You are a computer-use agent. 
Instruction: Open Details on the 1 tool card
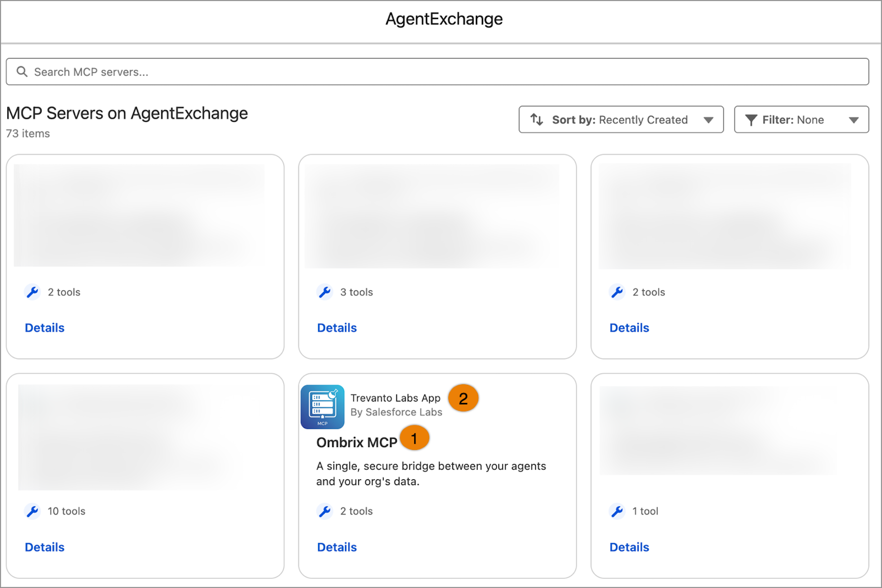click(x=629, y=547)
